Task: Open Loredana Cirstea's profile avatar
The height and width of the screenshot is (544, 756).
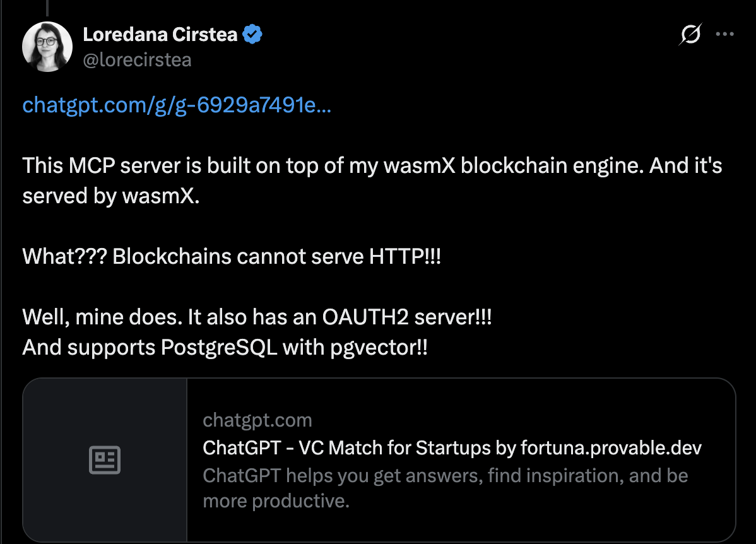Action: 47,47
